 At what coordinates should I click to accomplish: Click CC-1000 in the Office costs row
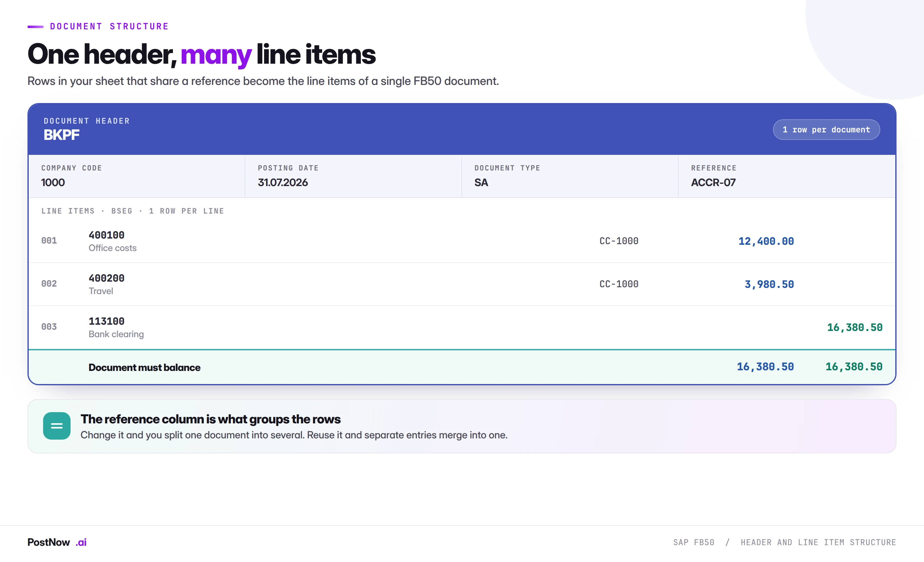pos(619,241)
